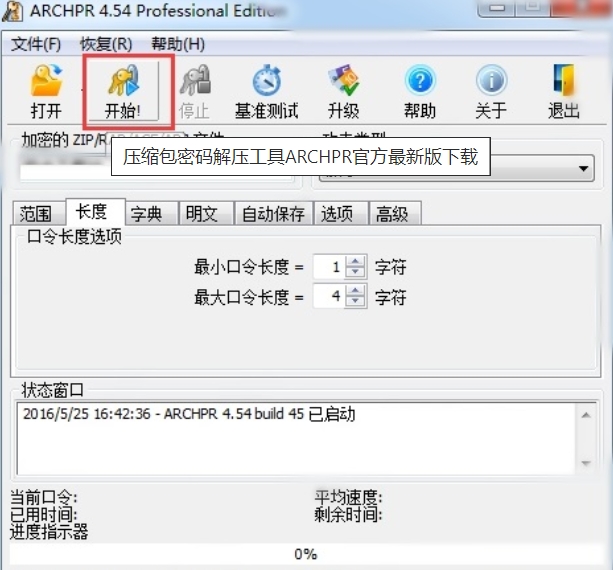The image size is (613, 570).
Task: Open the 文件(F) menu
Action: tap(36, 44)
